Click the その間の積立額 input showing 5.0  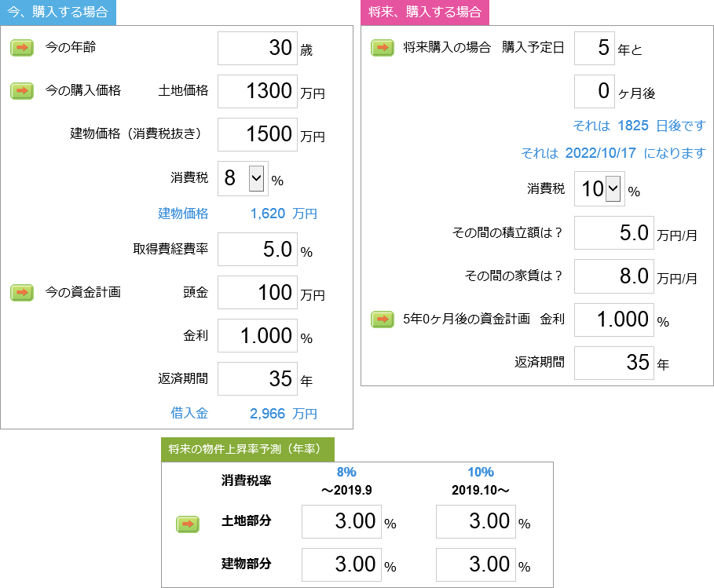pyautogui.click(x=613, y=233)
